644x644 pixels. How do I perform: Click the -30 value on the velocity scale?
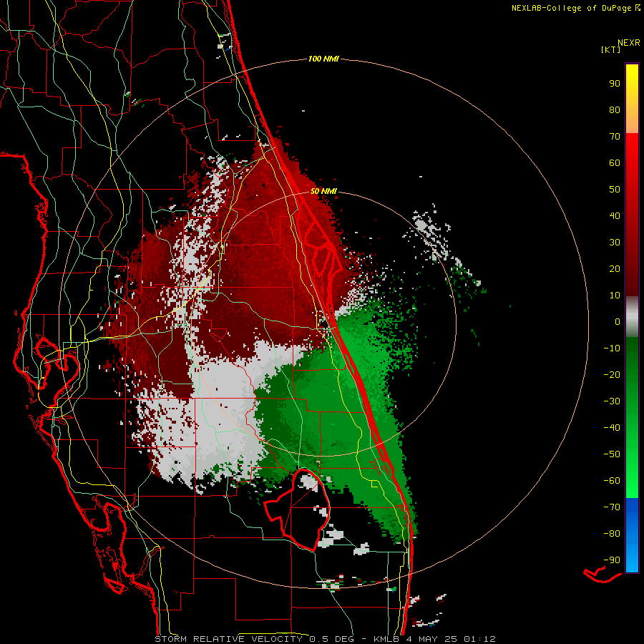click(612, 401)
